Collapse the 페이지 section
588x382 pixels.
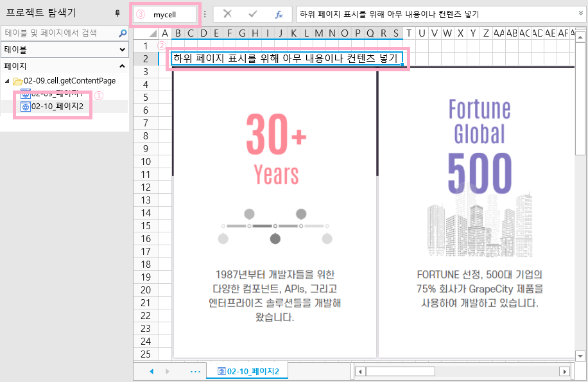(x=122, y=66)
